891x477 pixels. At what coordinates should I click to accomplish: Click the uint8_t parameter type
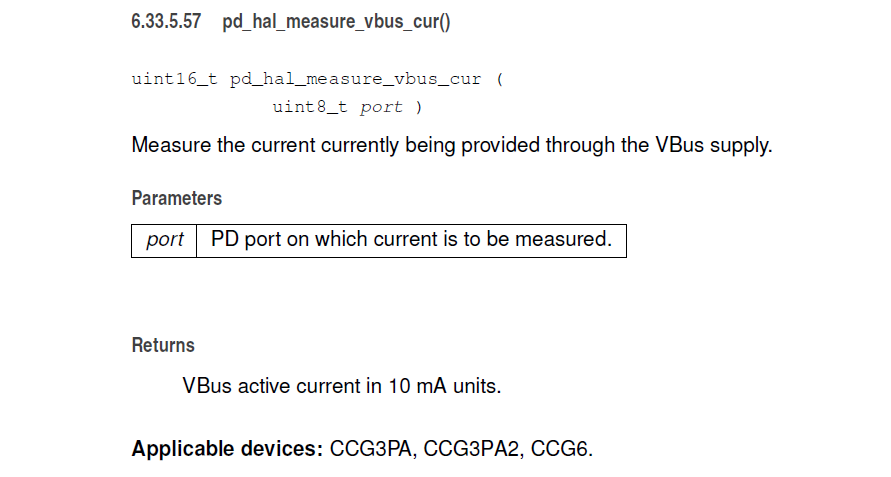[310, 107]
